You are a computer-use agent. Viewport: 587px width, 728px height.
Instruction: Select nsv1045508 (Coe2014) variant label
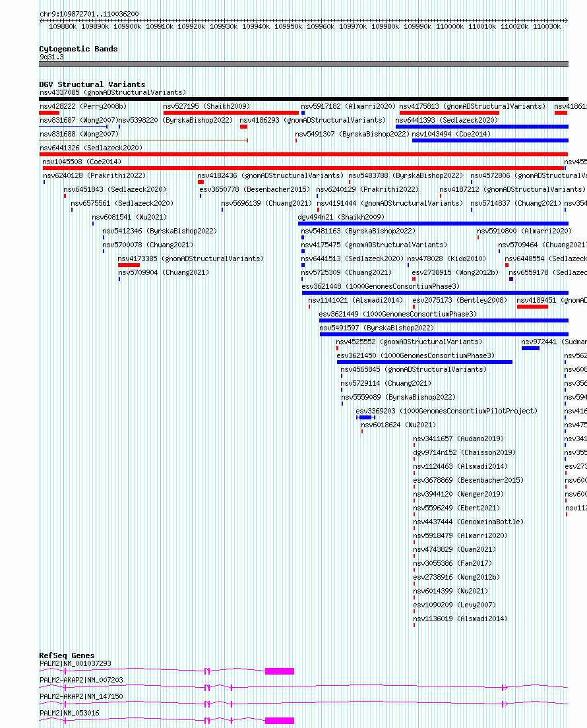pos(82,162)
